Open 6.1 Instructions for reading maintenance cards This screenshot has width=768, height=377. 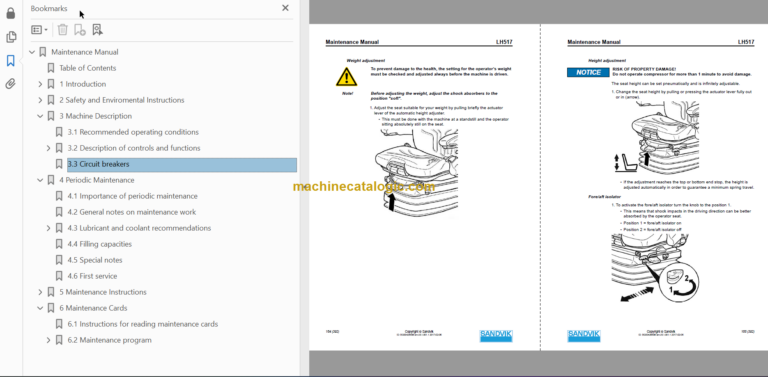point(143,324)
